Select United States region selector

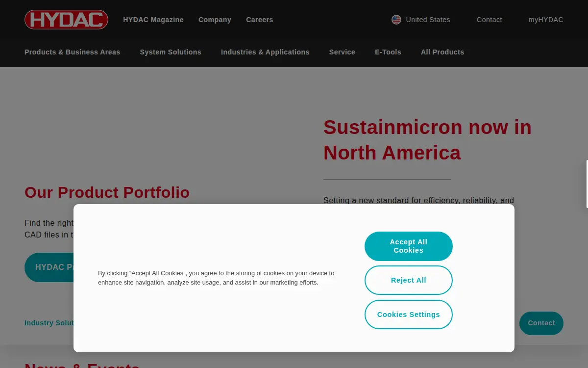click(421, 20)
